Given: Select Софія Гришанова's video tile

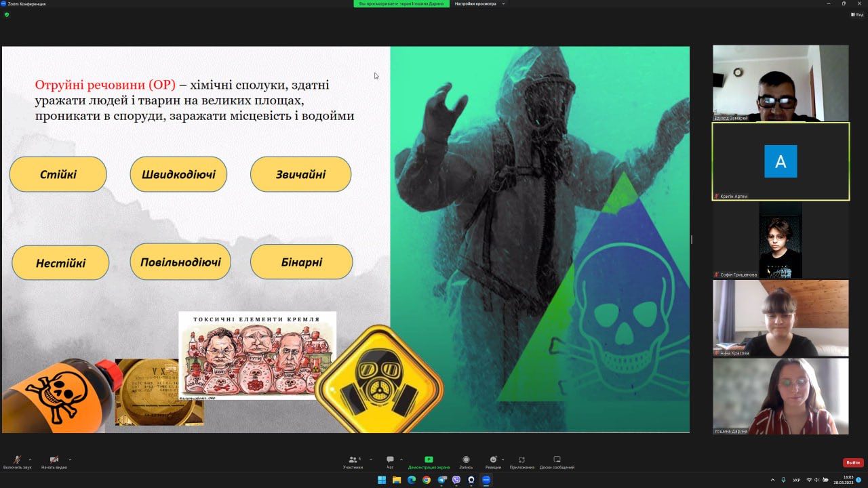Looking at the screenshot, I should tap(781, 241).
